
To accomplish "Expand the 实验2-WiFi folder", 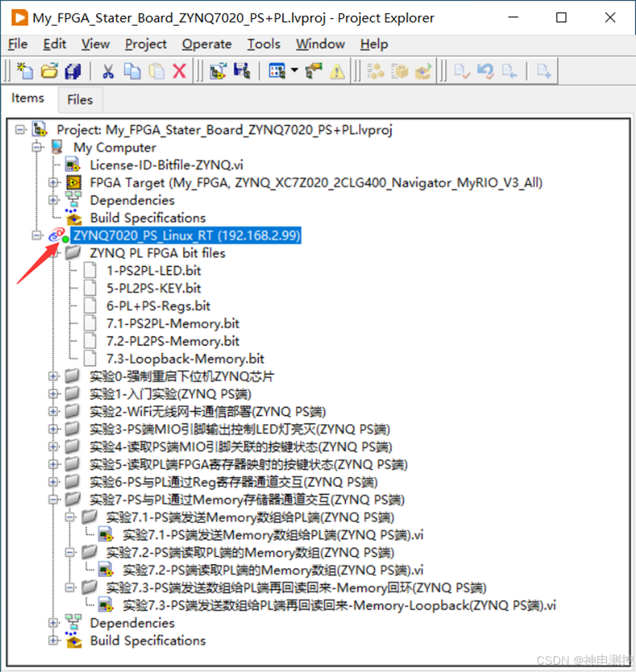I will point(53,412).
